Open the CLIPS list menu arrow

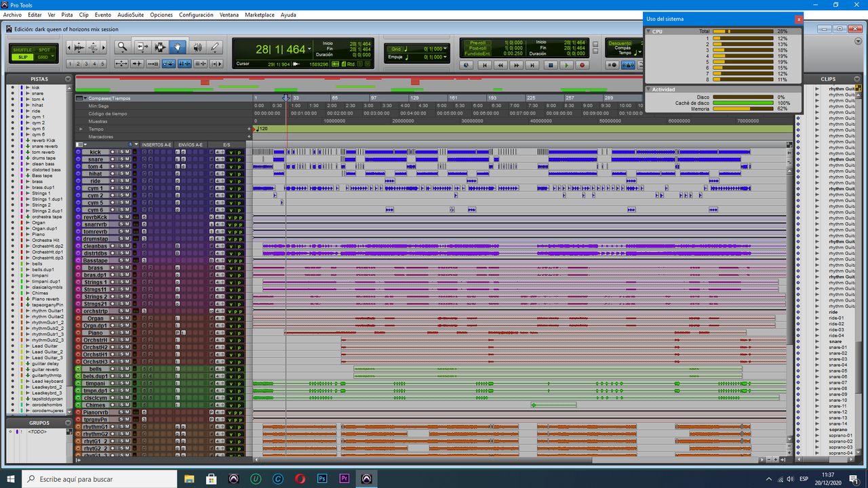click(x=857, y=79)
